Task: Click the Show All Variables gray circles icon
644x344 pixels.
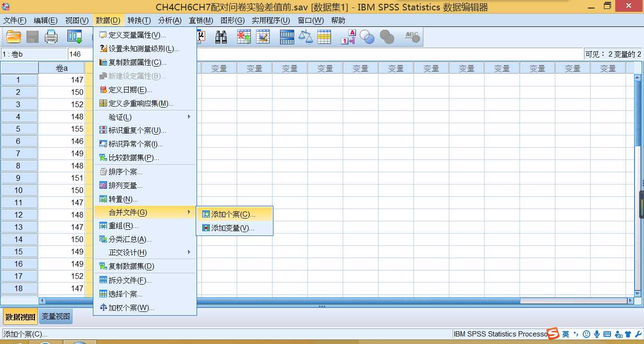Action: pyautogui.click(x=387, y=37)
